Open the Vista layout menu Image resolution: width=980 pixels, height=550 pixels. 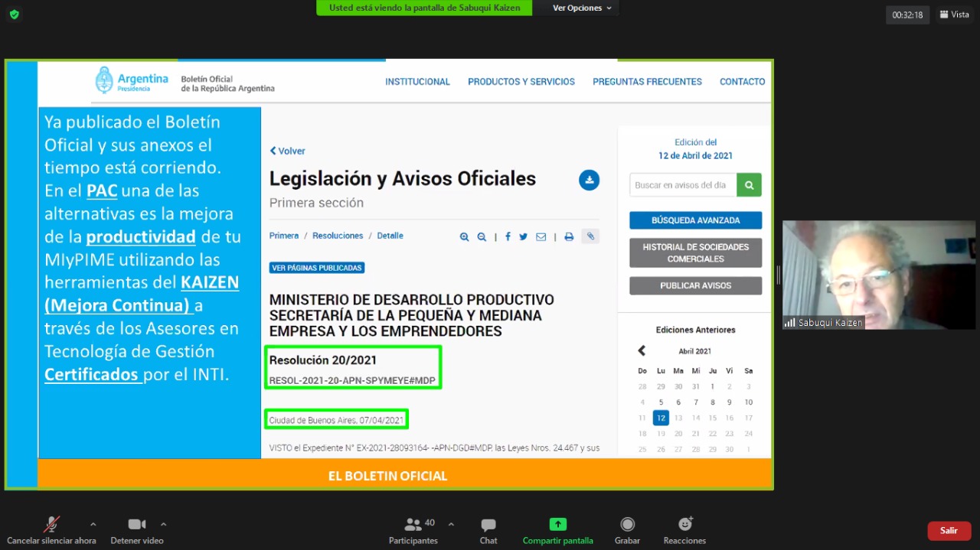pyautogui.click(x=954, y=15)
